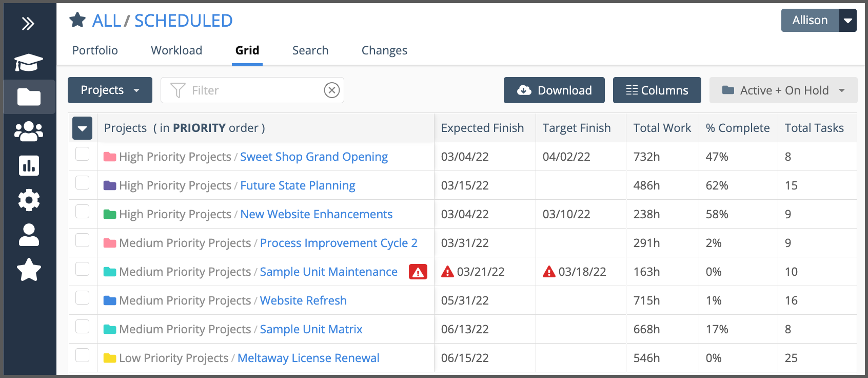The height and width of the screenshot is (378, 868).
Task: Click the funnel icon in Filter box
Action: pos(177,90)
